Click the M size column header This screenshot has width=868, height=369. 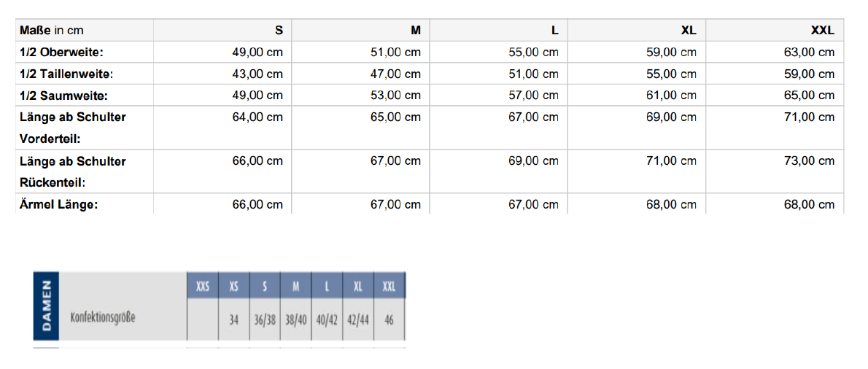pos(416,31)
